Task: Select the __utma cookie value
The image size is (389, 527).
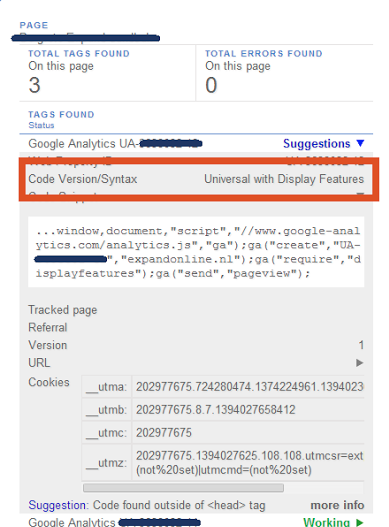Action: pyautogui.click(x=249, y=387)
